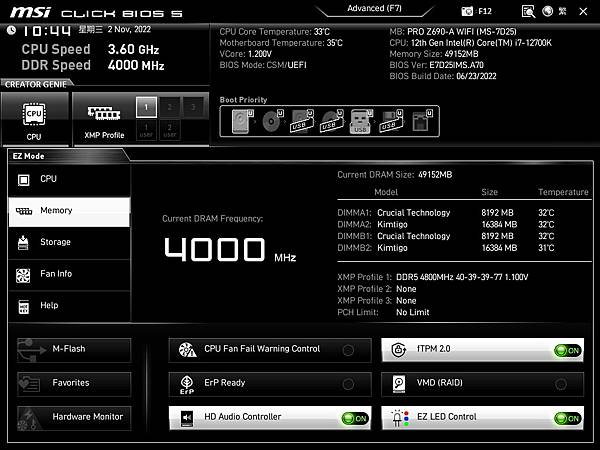600x450 pixels.
Task: Select XMP profile 3 button
Action: [193, 107]
